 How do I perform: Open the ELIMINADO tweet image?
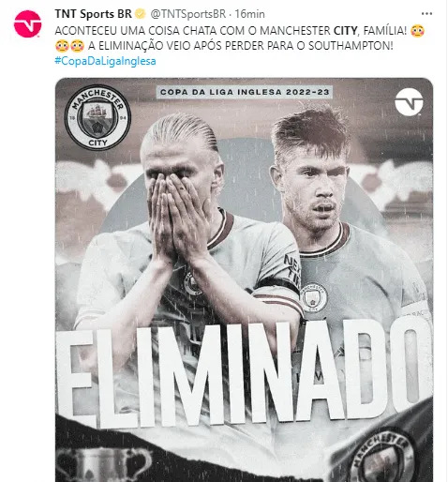pos(244,279)
